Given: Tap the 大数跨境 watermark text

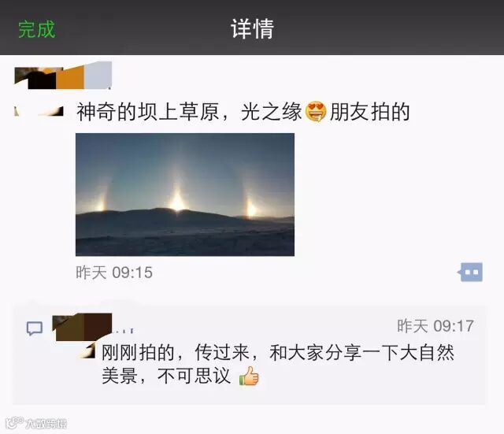Looking at the screenshot, I should pos(46,424).
